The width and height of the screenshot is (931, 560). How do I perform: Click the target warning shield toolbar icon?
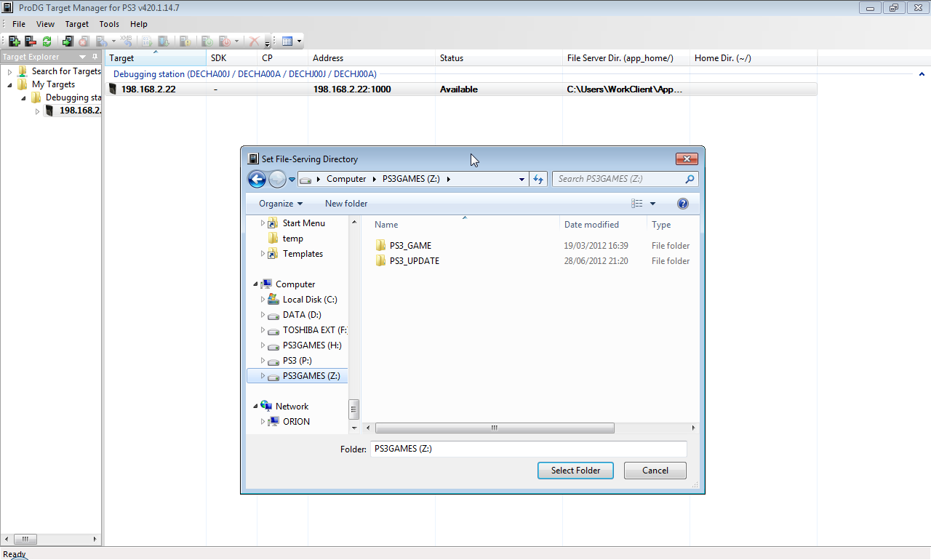(x=185, y=41)
